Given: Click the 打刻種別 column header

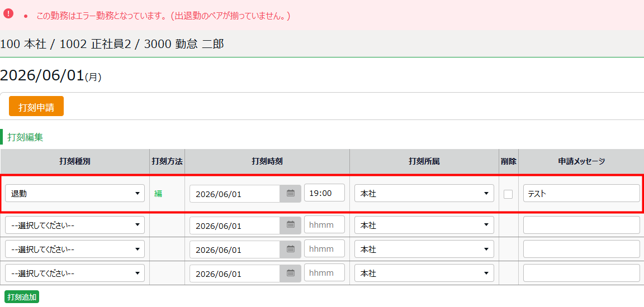Looking at the screenshot, I should tap(75, 161).
